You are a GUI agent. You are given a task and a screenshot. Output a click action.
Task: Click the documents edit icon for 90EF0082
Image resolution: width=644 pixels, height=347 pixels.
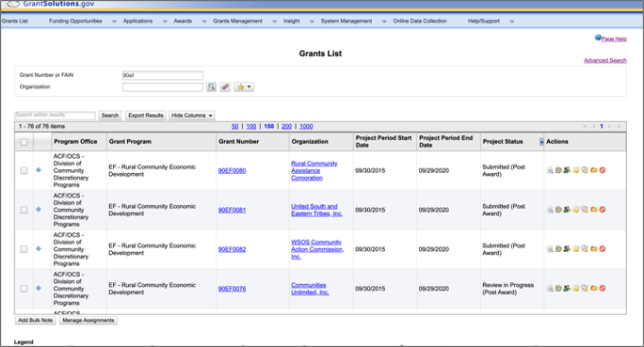coord(558,249)
